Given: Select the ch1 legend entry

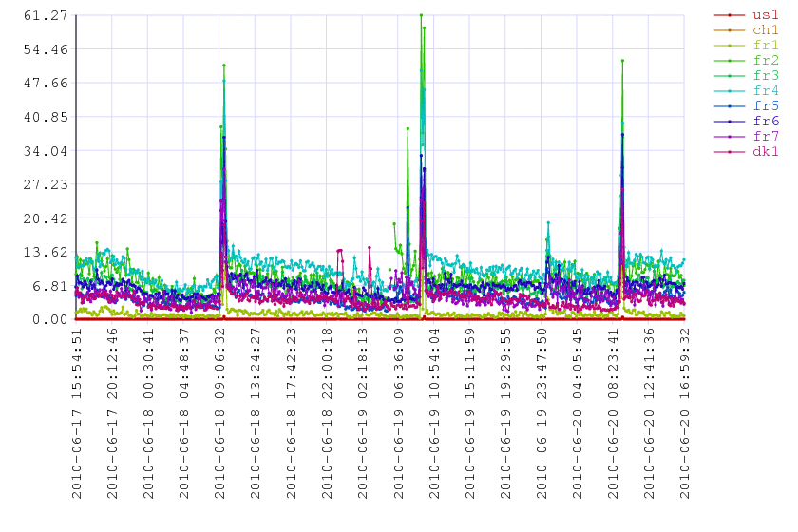Looking at the screenshot, I should tap(746, 30).
